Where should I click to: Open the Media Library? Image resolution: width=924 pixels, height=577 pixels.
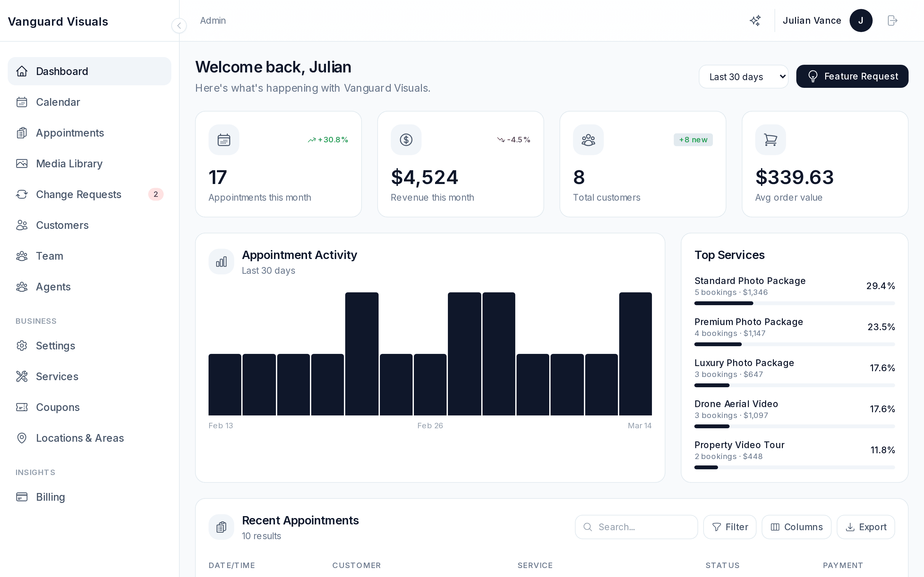(x=69, y=163)
